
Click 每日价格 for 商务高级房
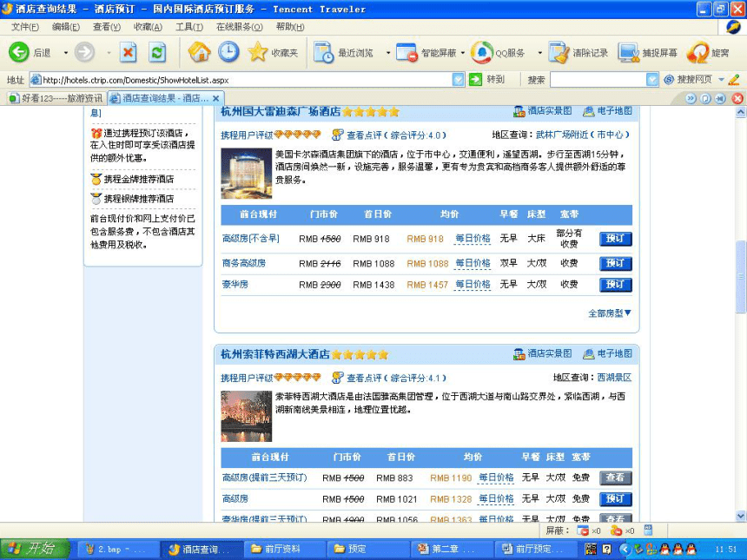473,263
